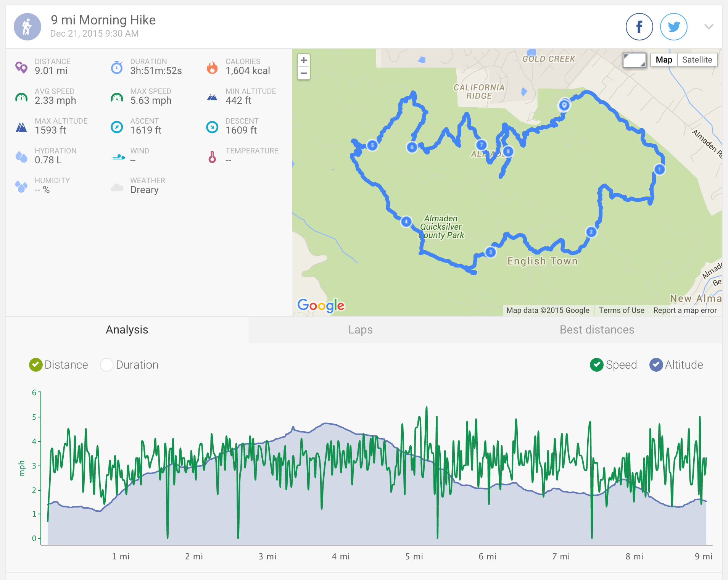Screen dimensions: 728x580
Task: Select Distance as chart axis
Action: (x=36, y=365)
